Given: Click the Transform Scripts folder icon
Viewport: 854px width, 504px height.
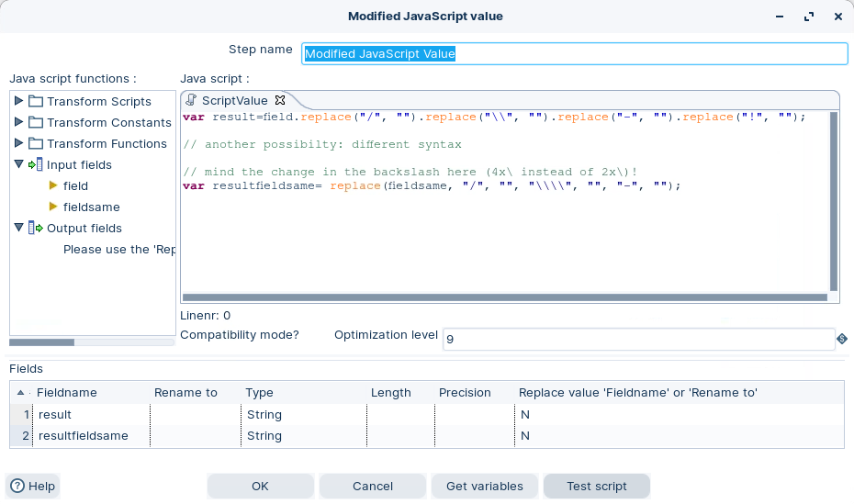Looking at the screenshot, I should (x=36, y=101).
